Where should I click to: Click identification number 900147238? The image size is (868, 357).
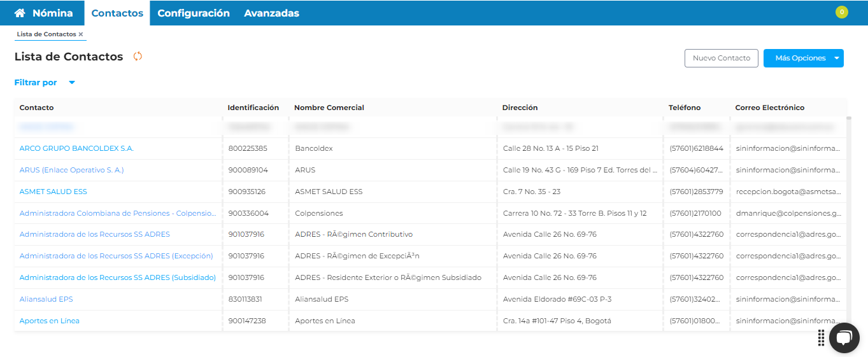(x=247, y=321)
